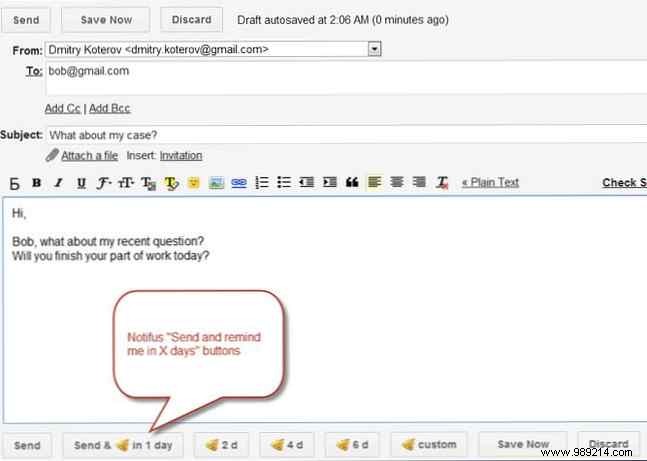Click the Add Cc link
This screenshot has height=461, width=647.
point(63,109)
